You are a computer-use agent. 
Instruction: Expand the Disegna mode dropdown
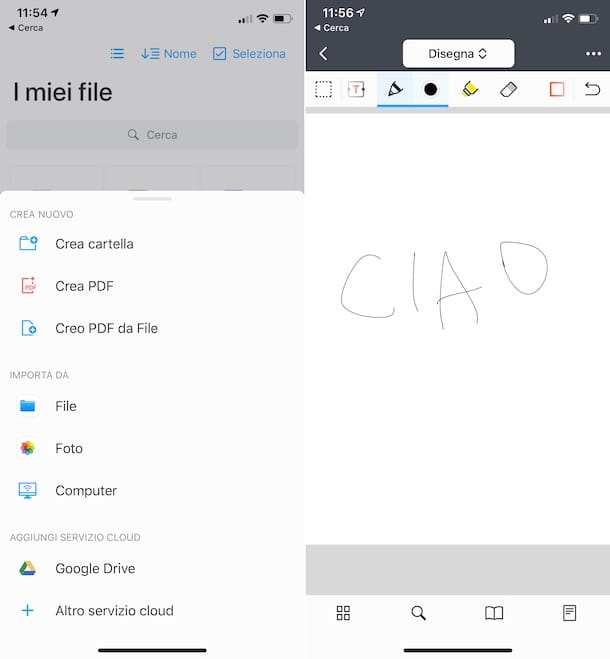click(x=458, y=53)
